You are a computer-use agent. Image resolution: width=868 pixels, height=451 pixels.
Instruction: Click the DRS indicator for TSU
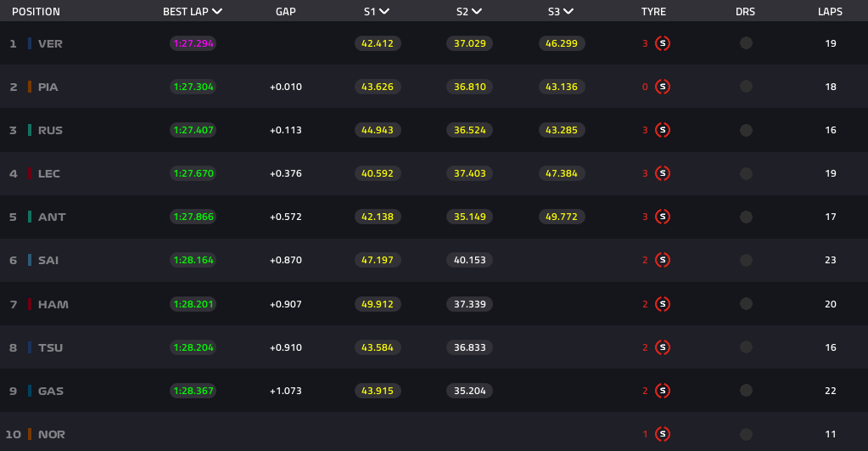[x=746, y=347]
